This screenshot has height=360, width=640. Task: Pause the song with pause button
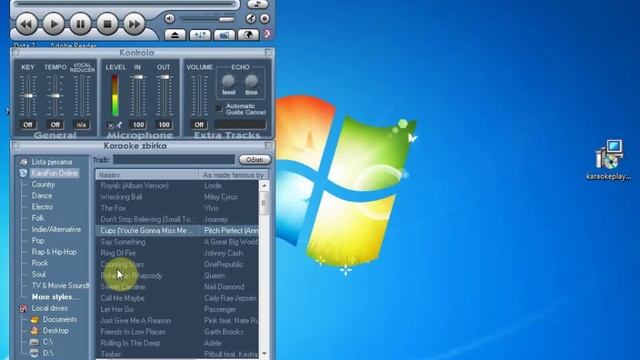(x=80, y=24)
